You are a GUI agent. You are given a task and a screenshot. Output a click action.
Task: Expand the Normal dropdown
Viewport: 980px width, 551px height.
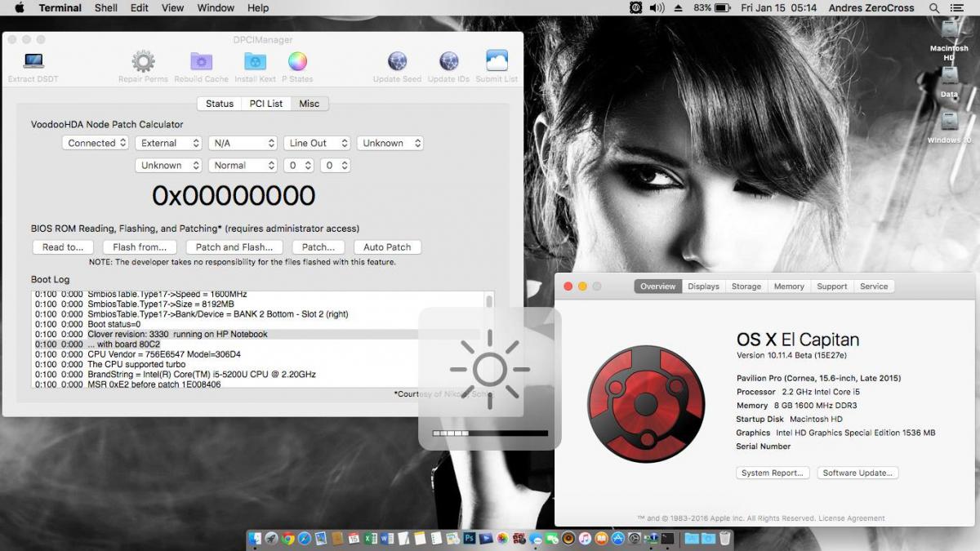[243, 165]
